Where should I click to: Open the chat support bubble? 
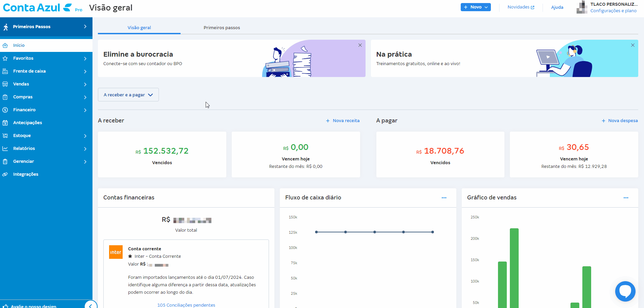tap(625, 291)
